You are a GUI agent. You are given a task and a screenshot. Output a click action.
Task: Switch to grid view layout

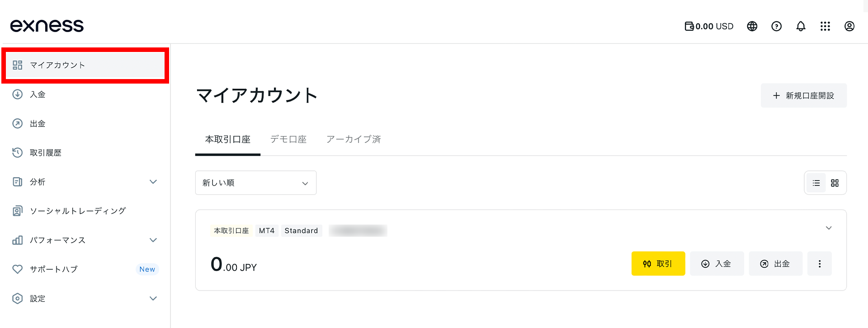click(x=835, y=183)
